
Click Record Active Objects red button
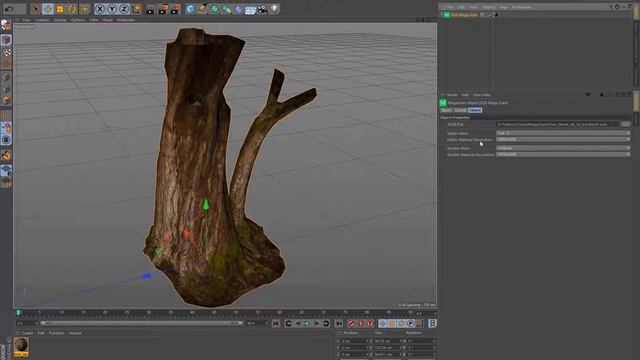351,323
